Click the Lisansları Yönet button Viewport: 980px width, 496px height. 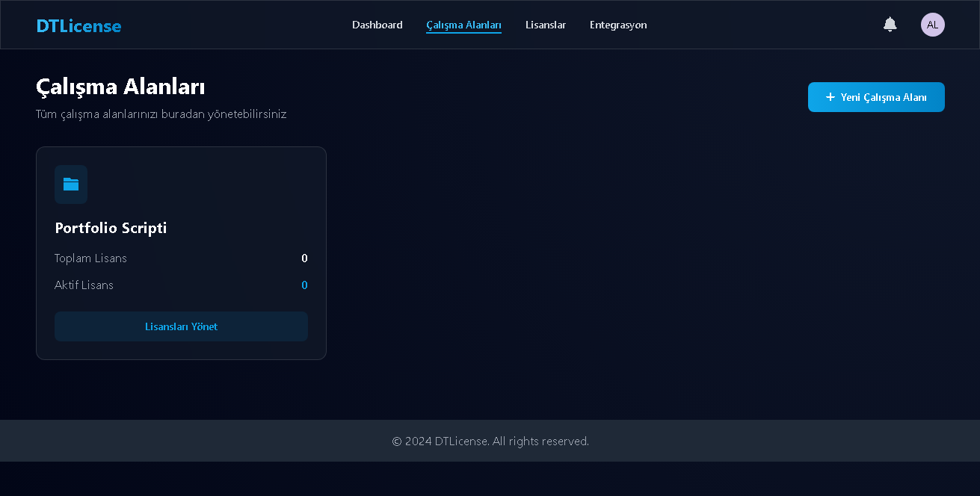(x=181, y=326)
